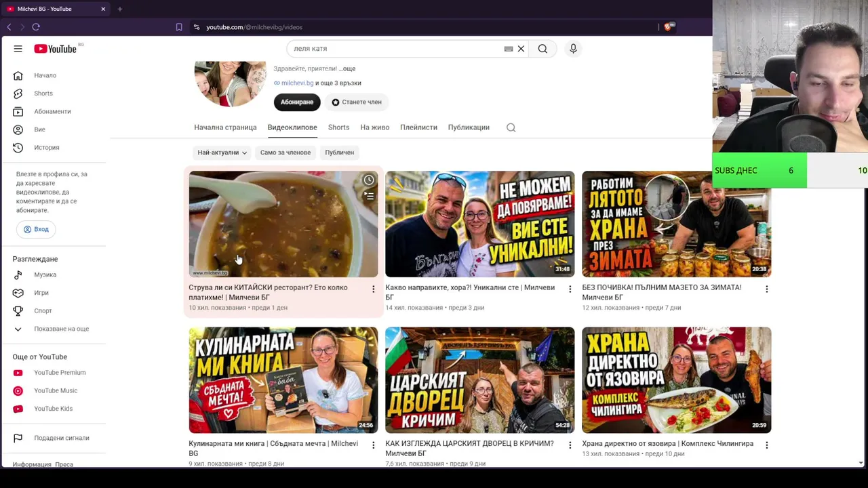Bookmark this page in the address bar
Screen dimensions: 868x488
coord(179,27)
